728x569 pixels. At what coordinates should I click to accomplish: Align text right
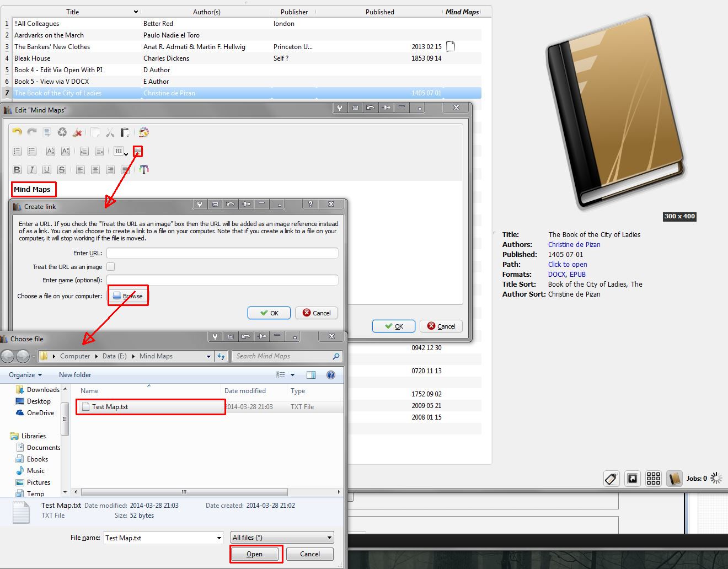point(110,170)
